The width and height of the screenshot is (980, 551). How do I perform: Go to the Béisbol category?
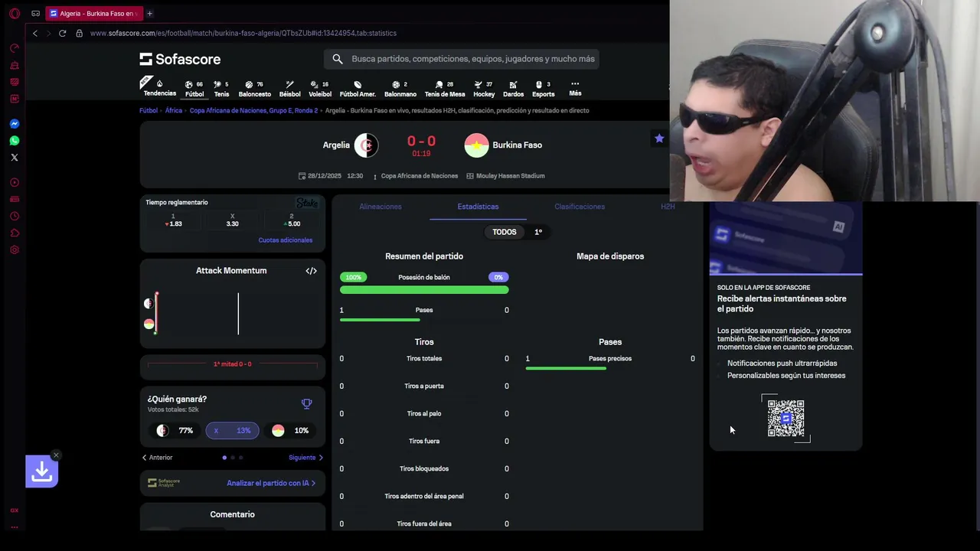290,89
